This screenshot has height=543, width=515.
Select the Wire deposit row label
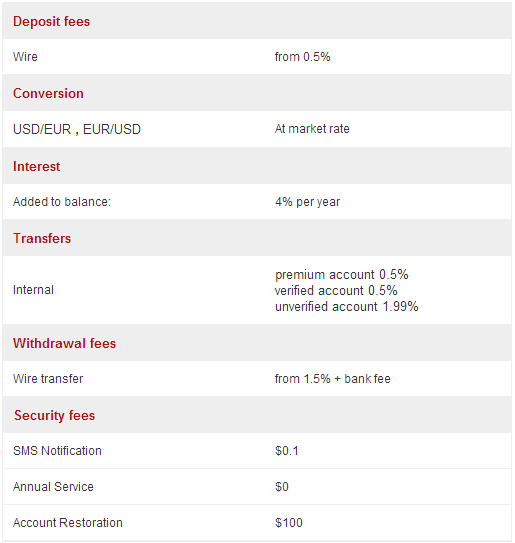(25, 56)
